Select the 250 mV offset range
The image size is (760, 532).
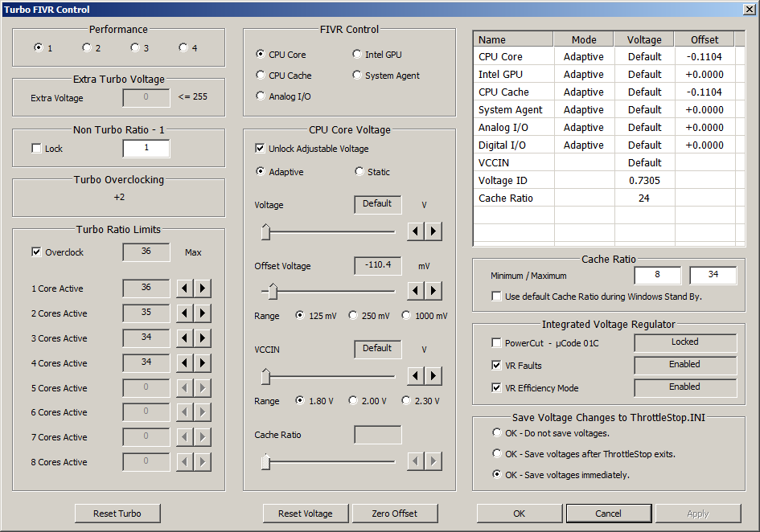tap(353, 316)
